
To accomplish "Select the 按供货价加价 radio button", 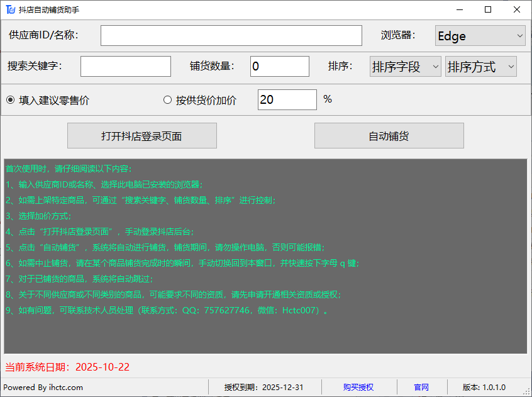I will click(168, 100).
